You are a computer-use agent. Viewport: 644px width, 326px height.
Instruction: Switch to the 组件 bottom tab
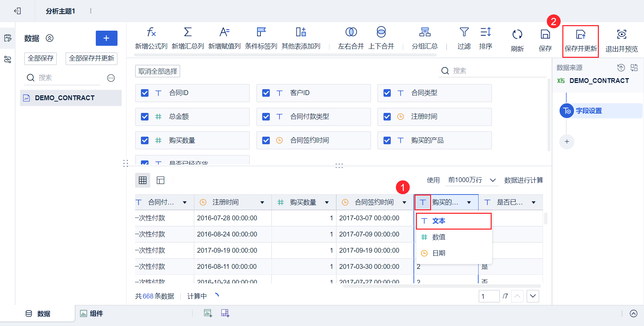[x=92, y=314]
